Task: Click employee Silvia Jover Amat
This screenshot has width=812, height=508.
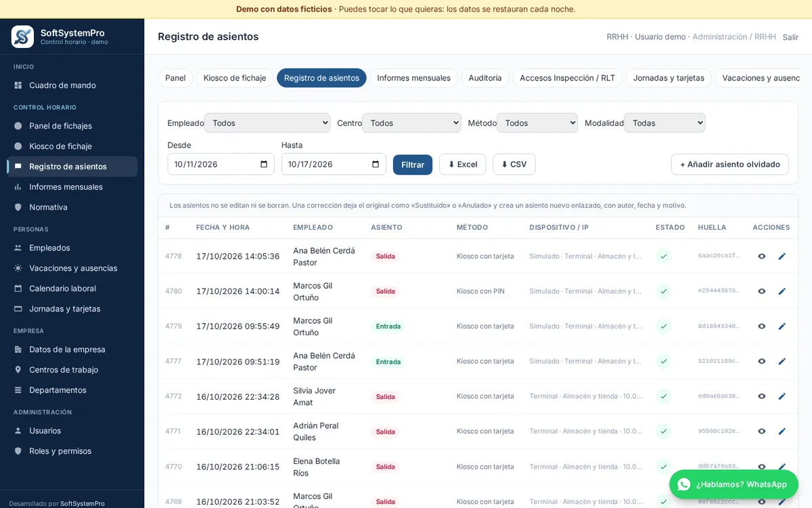Action: 314,396
